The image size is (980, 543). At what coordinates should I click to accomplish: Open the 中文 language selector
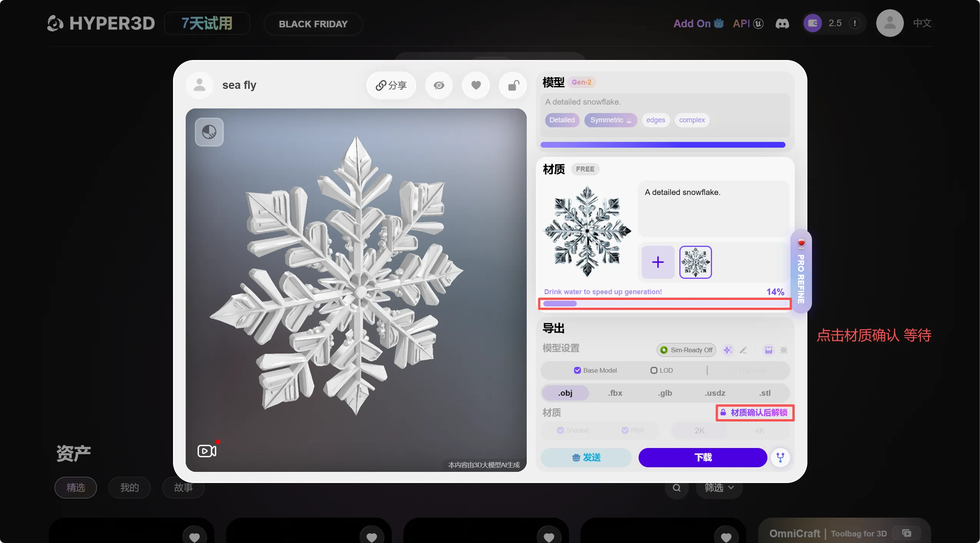coord(922,23)
